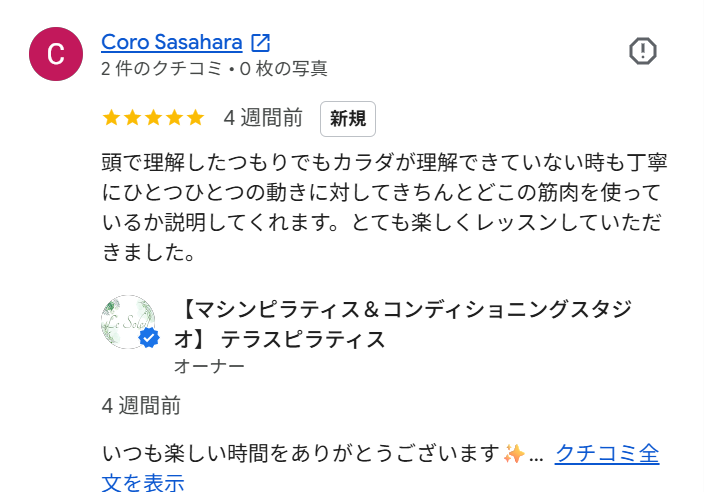The height and width of the screenshot is (492, 704).
Task: Click the first yellow rating star
Action: tap(111, 118)
